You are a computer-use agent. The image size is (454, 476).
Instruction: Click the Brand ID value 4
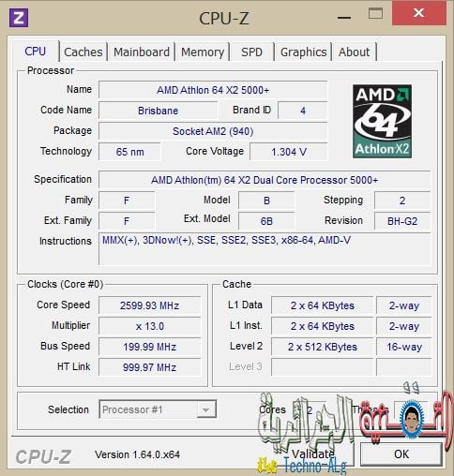[x=303, y=111]
